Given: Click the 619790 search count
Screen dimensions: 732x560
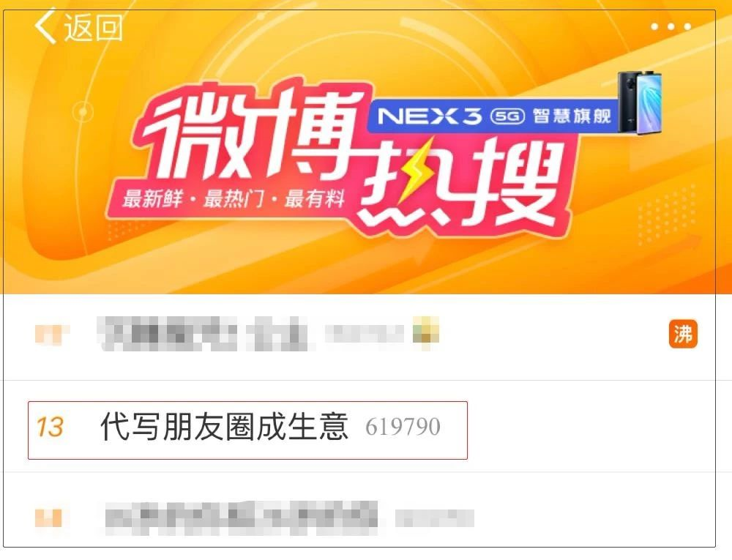Looking at the screenshot, I should click(403, 427).
